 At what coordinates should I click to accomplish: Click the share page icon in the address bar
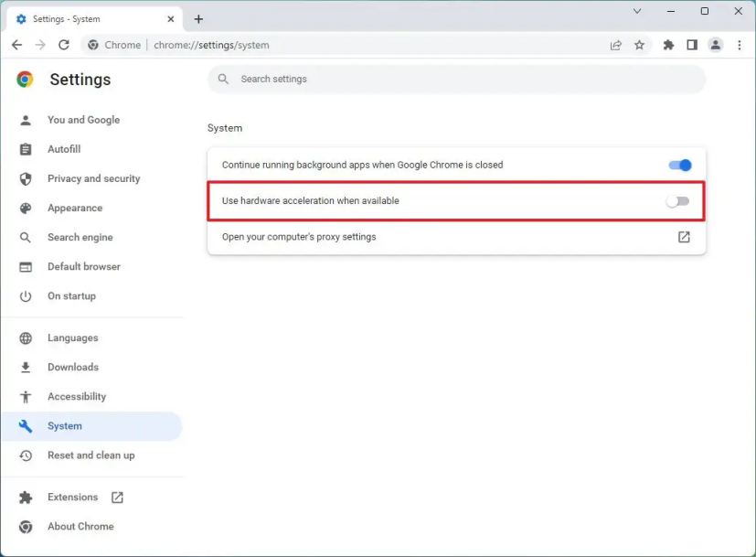[x=616, y=46]
